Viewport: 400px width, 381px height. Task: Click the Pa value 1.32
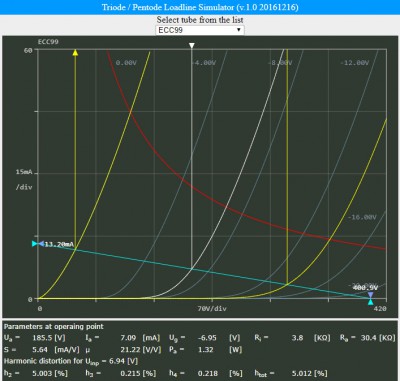205,350
